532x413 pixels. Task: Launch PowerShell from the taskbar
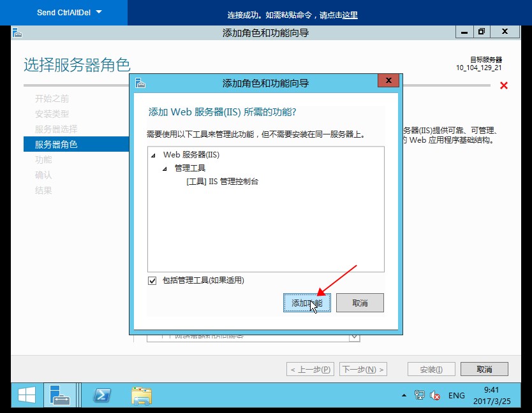(102, 395)
